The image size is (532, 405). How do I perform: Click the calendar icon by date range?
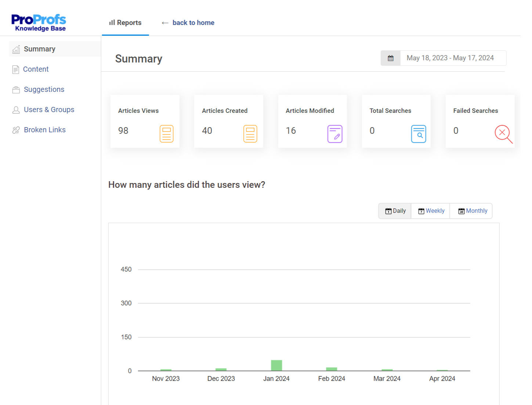pyautogui.click(x=391, y=58)
